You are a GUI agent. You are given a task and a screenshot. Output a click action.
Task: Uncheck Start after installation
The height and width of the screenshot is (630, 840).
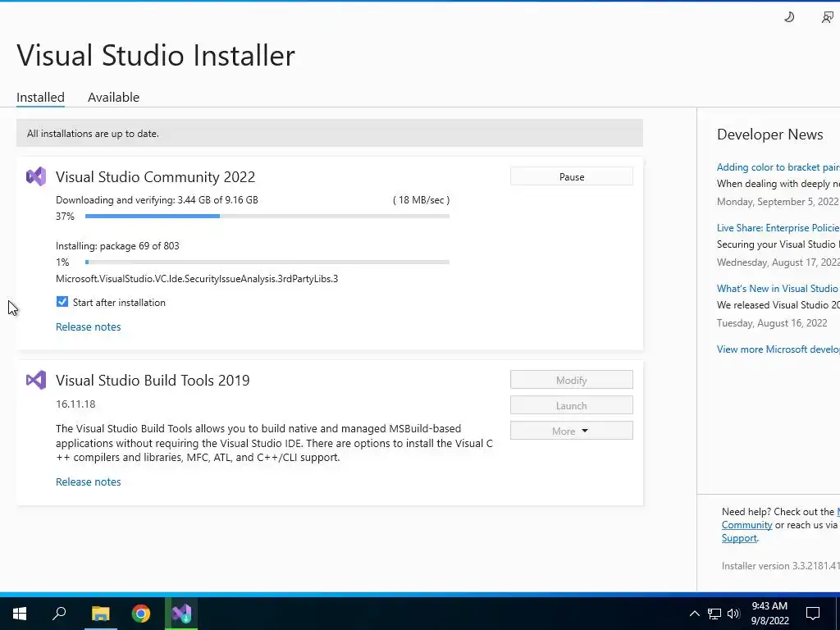point(62,302)
